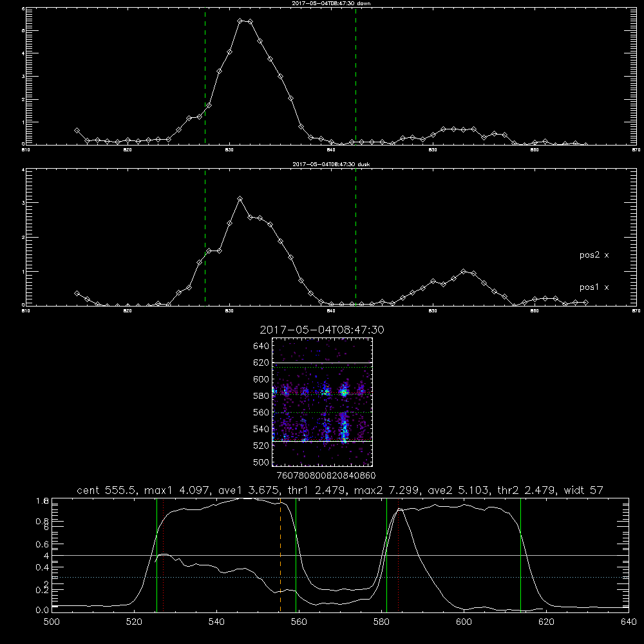This screenshot has width=644, height=644.
Task: Click the green solid line near 559 in bottom plot
Action: (x=296, y=555)
